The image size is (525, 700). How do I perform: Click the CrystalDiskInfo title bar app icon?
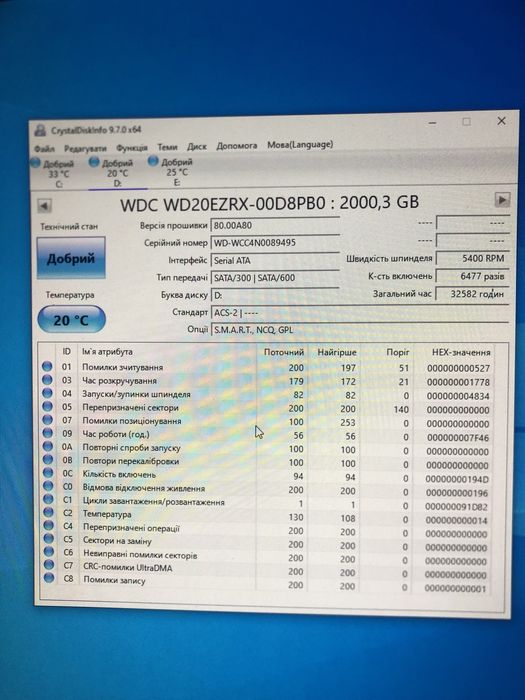coord(41,130)
